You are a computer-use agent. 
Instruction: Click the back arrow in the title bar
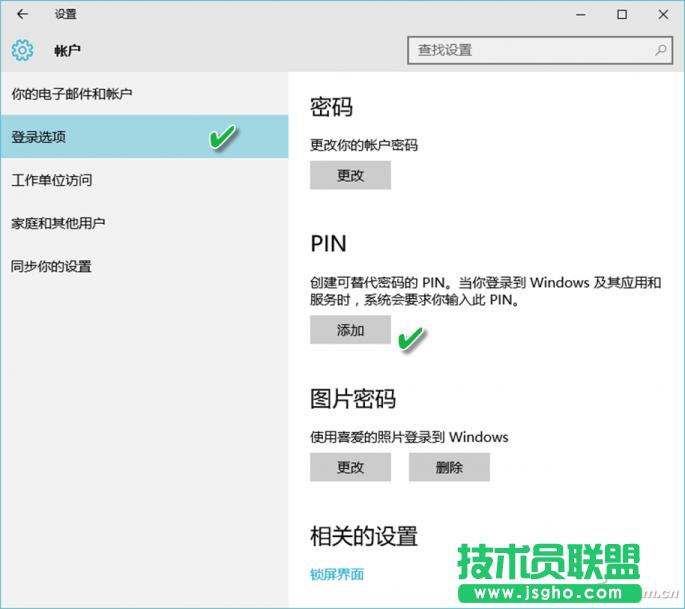[x=22, y=14]
